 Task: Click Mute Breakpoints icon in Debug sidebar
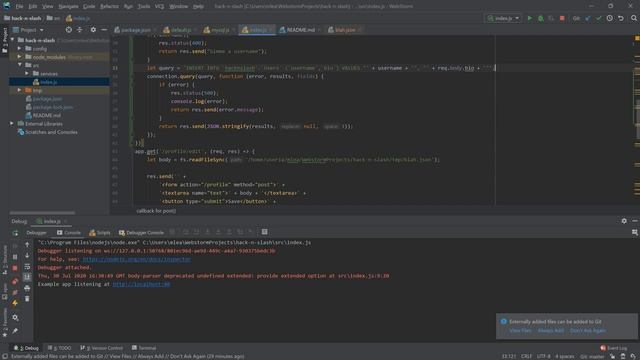click(x=15, y=292)
